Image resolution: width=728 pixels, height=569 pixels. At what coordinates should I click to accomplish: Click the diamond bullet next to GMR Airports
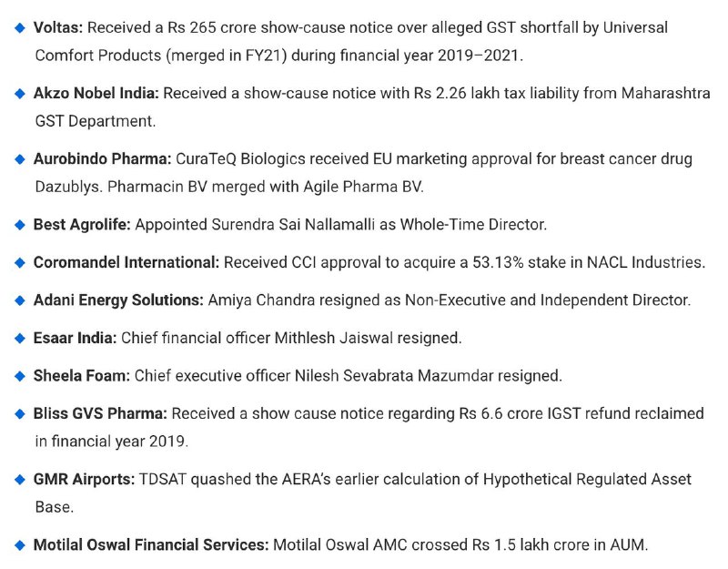tap(20, 480)
